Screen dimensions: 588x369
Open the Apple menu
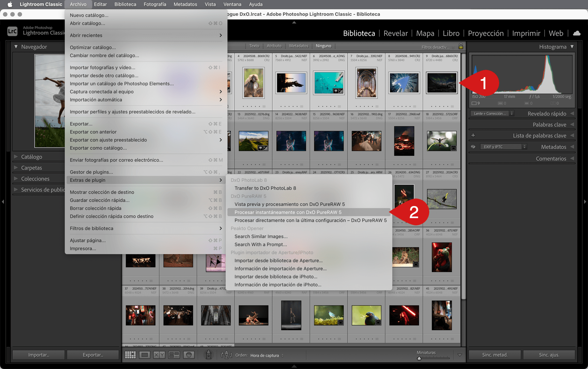(10, 4)
